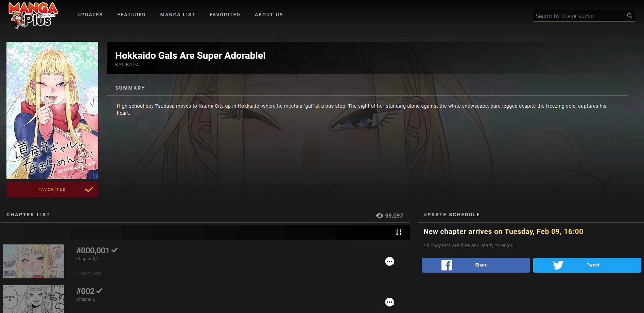Unfavorite via the FAVORITED toggle button
Image resolution: width=644 pixels, height=313 pixels.
[x=52, y=189]
